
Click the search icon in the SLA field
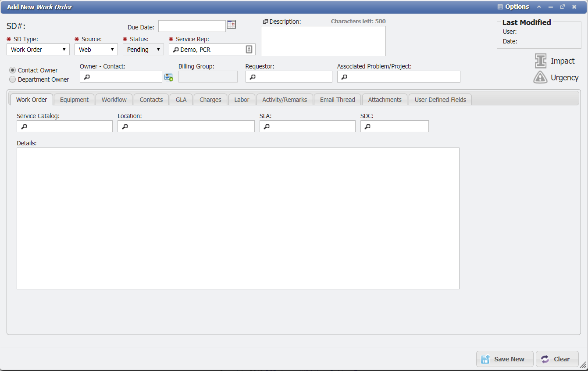[266, 126]
